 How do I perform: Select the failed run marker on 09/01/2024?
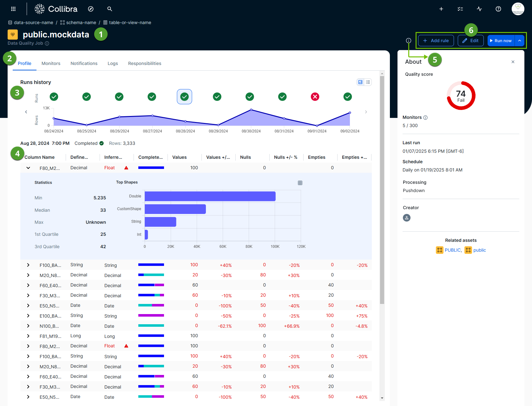click(315, 97)
